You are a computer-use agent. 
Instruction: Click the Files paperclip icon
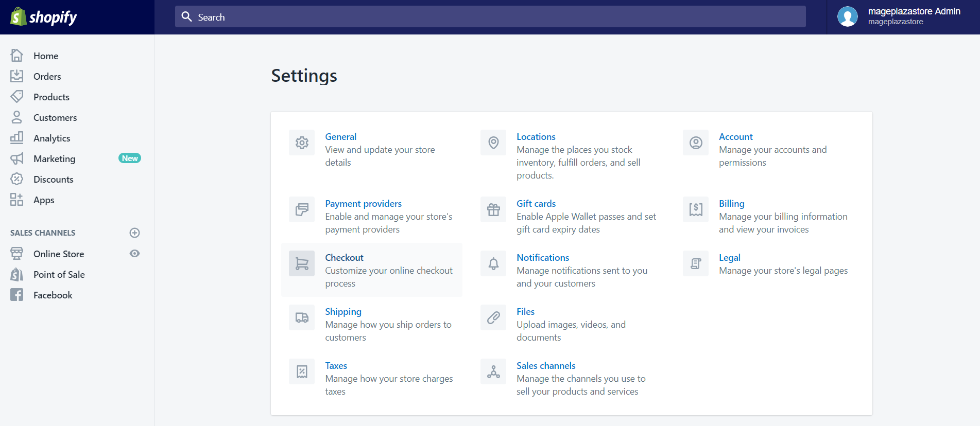(x=493, y=317)
